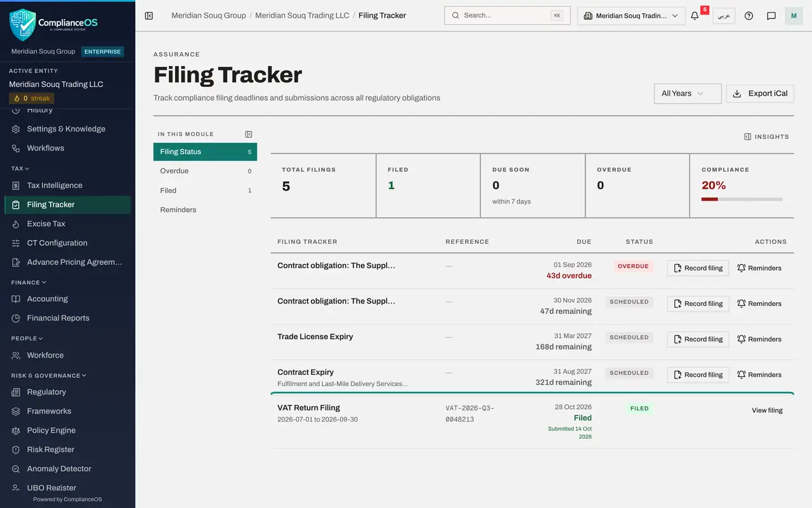Open the help question mark icon

click(x=749, y=16)
